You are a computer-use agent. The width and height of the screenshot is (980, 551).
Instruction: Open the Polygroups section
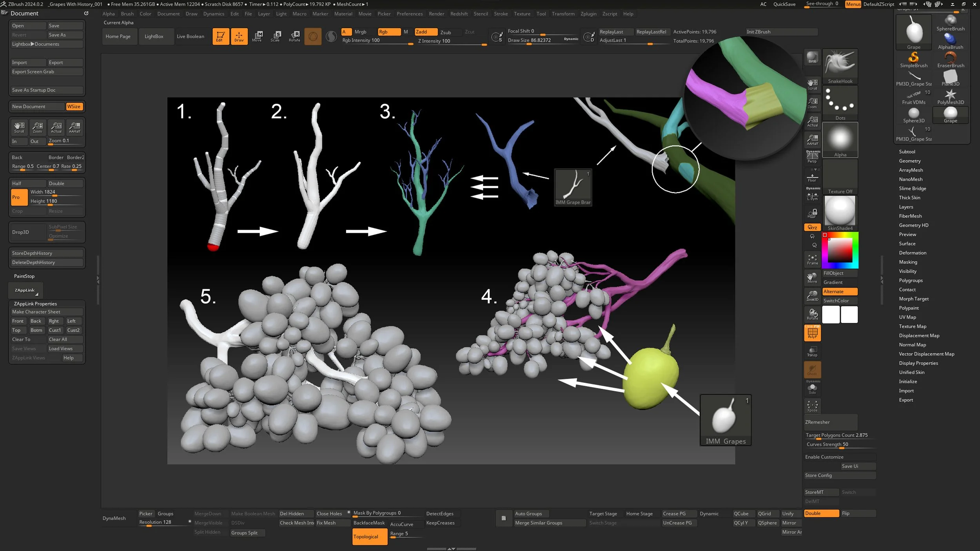(x=910, y=281)
